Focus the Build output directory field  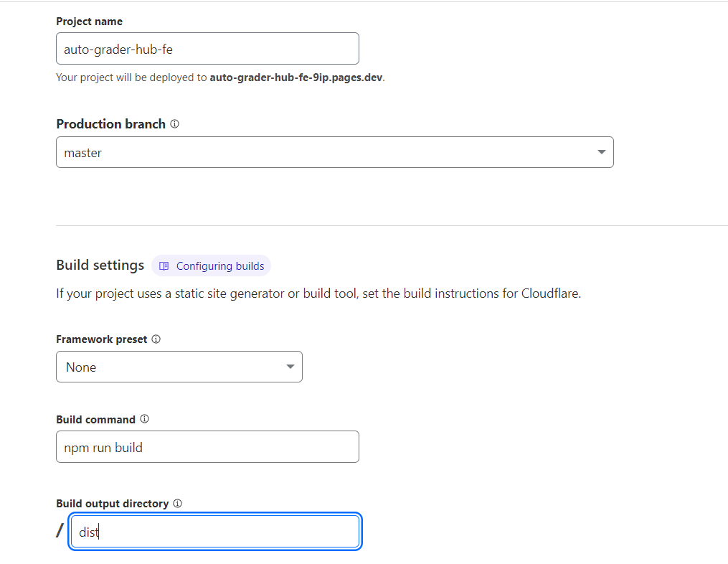[214, 531]
